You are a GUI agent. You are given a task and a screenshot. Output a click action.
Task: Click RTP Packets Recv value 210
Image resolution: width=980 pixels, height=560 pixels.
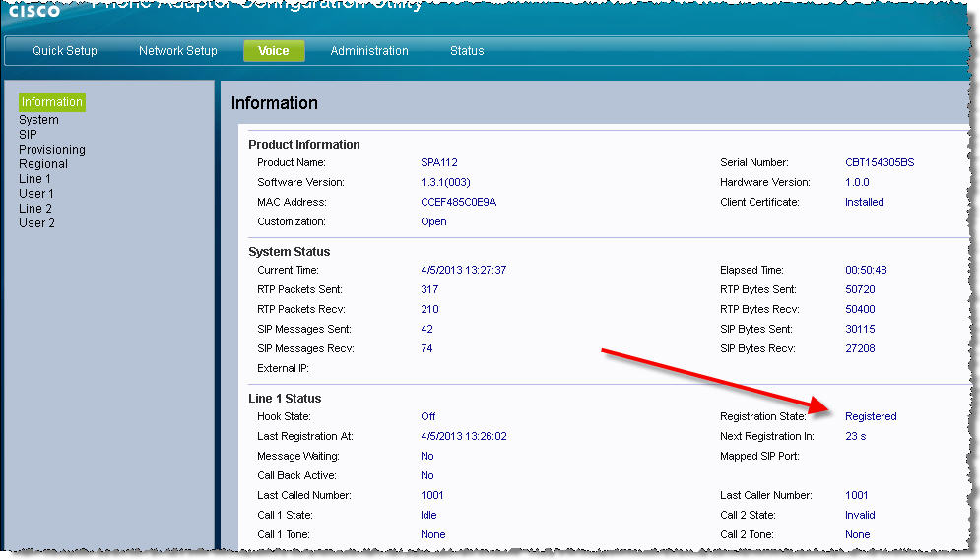pos(430,309)
